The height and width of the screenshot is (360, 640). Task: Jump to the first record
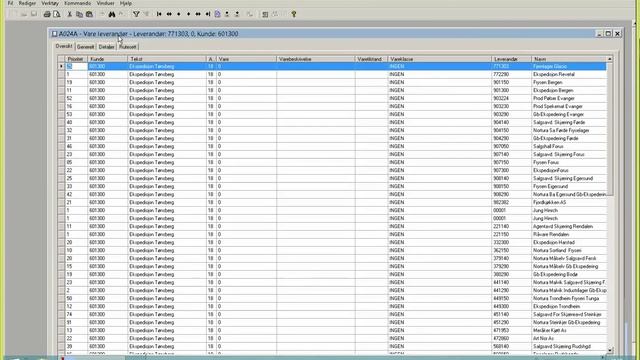pos(159,14)
